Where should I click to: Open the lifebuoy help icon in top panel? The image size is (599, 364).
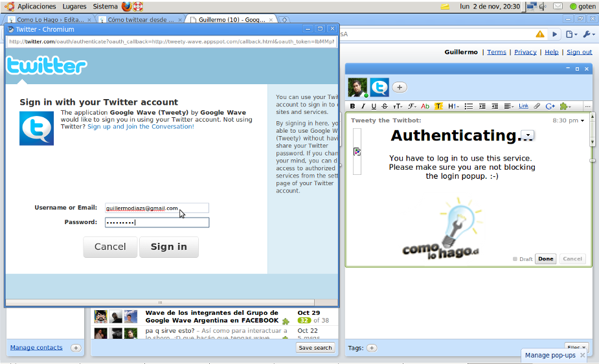[x=138, y=6]
